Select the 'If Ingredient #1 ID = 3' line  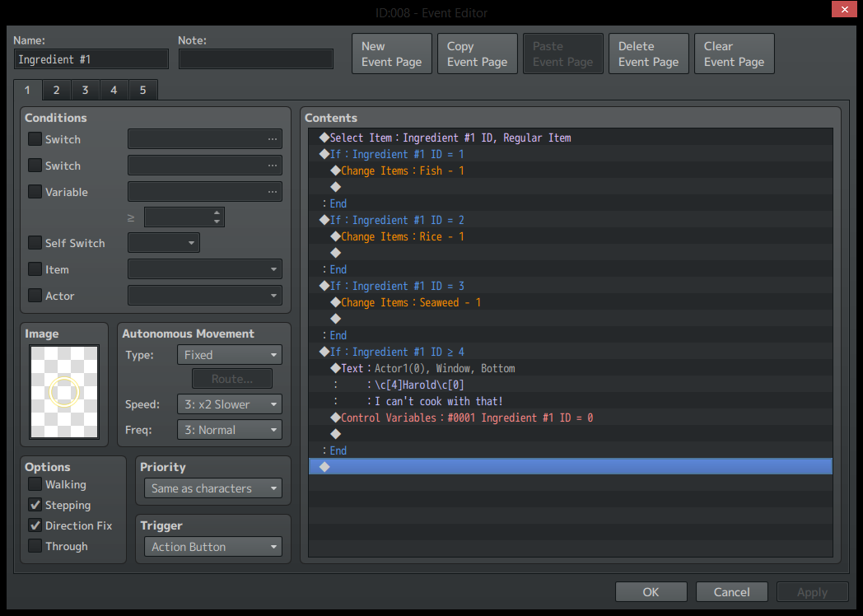571,286
